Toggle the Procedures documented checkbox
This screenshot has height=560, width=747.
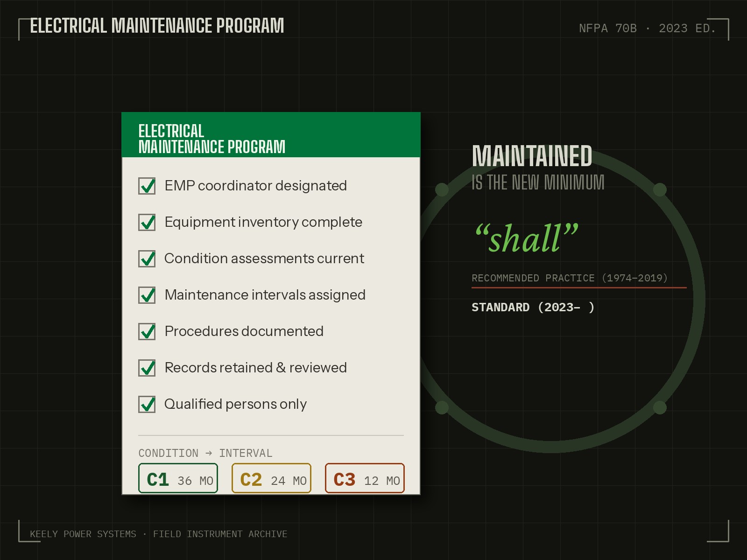click(x=147, y=331)
